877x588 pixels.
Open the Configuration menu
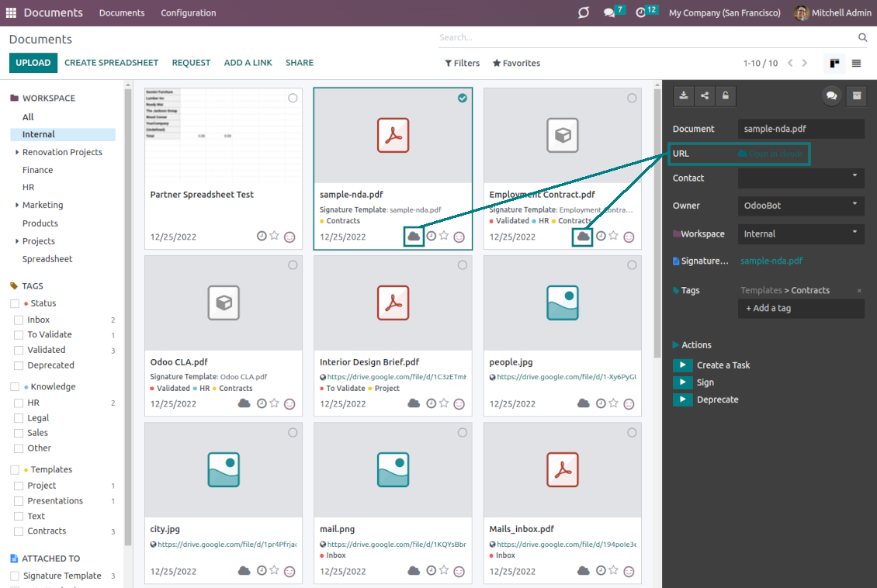click(189, 13)
